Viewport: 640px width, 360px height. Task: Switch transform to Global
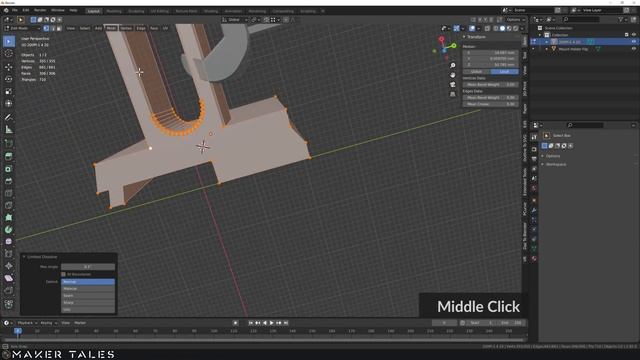(476, 71)
